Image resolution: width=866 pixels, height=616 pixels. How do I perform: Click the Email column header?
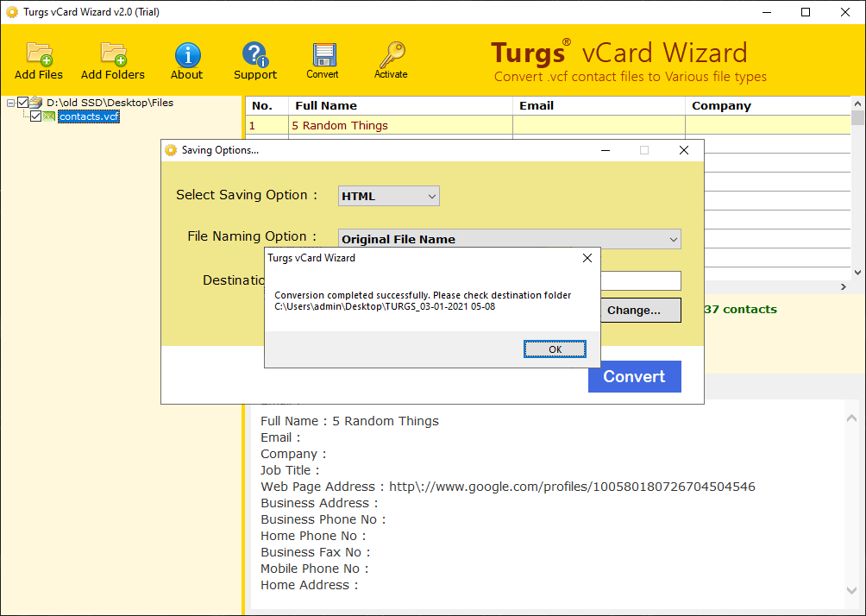599,106
